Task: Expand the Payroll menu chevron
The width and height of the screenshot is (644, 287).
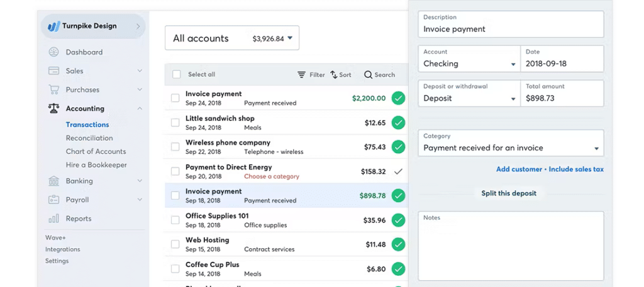Action: (x=140, y=200)
